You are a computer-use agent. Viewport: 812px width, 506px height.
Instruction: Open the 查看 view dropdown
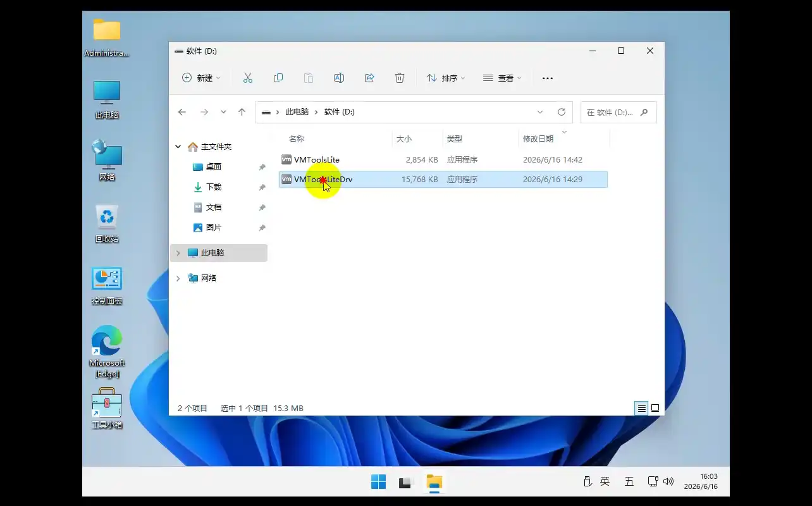[502, 78]
